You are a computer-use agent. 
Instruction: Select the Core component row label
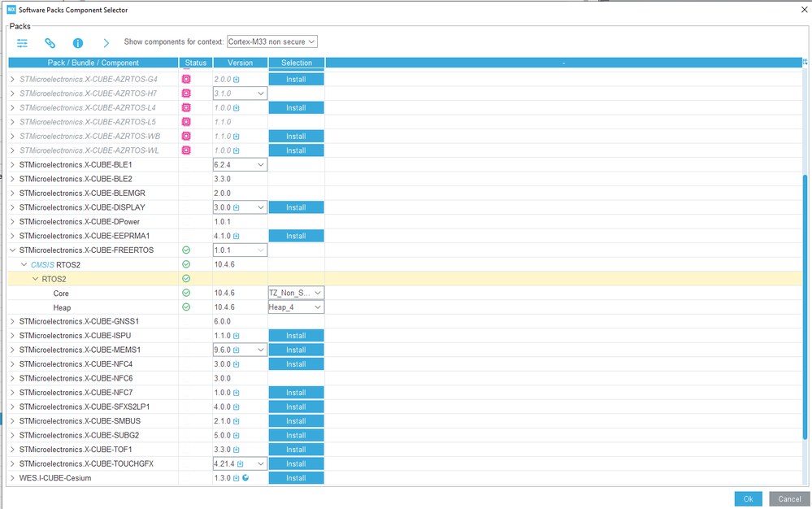click(x=61, y=293)
